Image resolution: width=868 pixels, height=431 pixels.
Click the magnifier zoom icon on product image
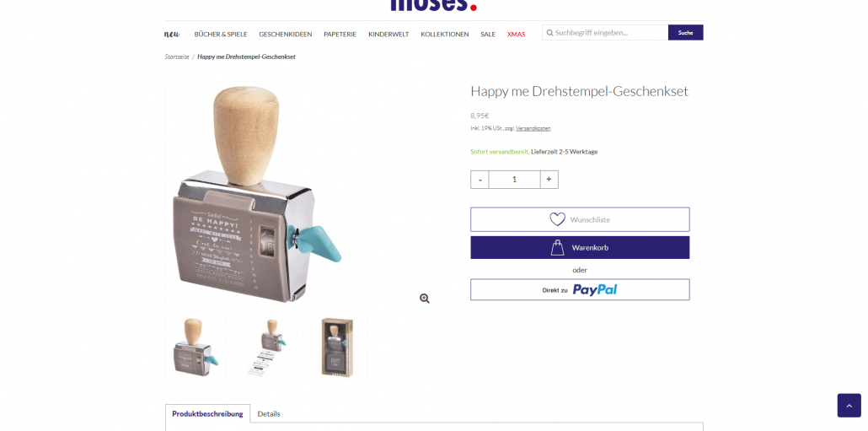click(425, 299)
